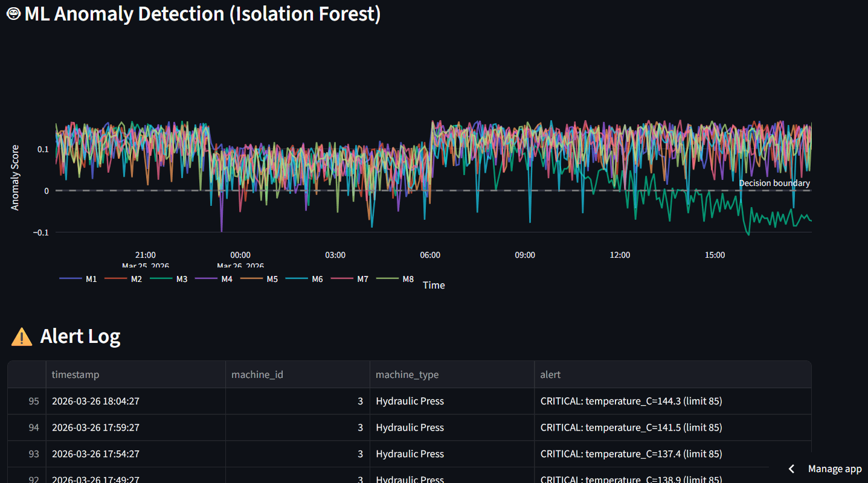The width and height of the screenshot is (868, 483).
Task: Toggle M8 legend entry
Action: (396, 279)
